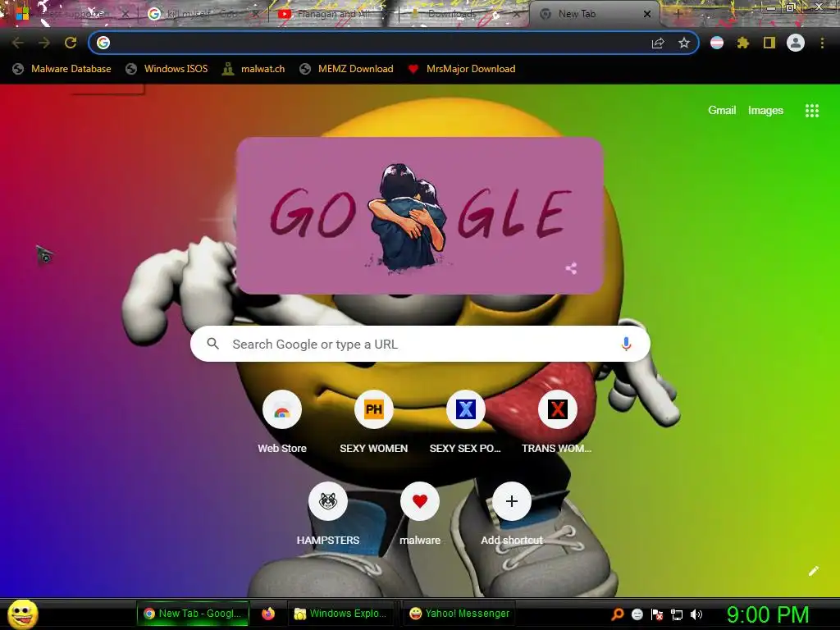Open the Google doodle image
Screen dimensions: 840x630
420,216
